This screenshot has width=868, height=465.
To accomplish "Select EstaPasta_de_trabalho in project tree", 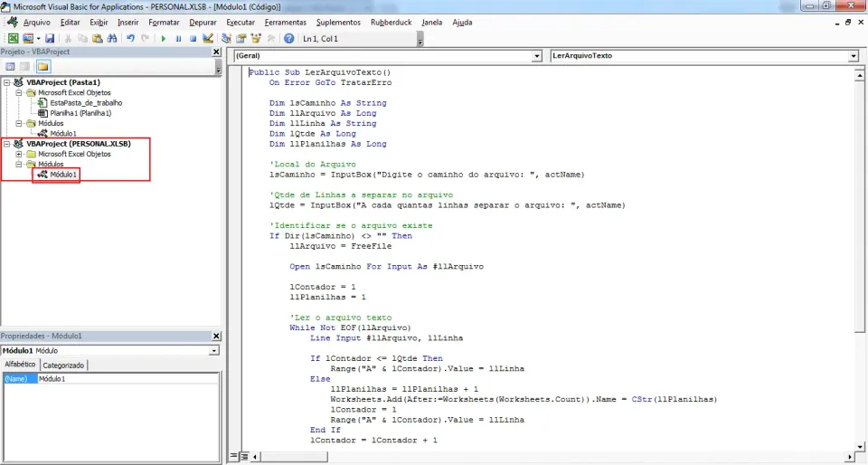I will pos(86,103).
